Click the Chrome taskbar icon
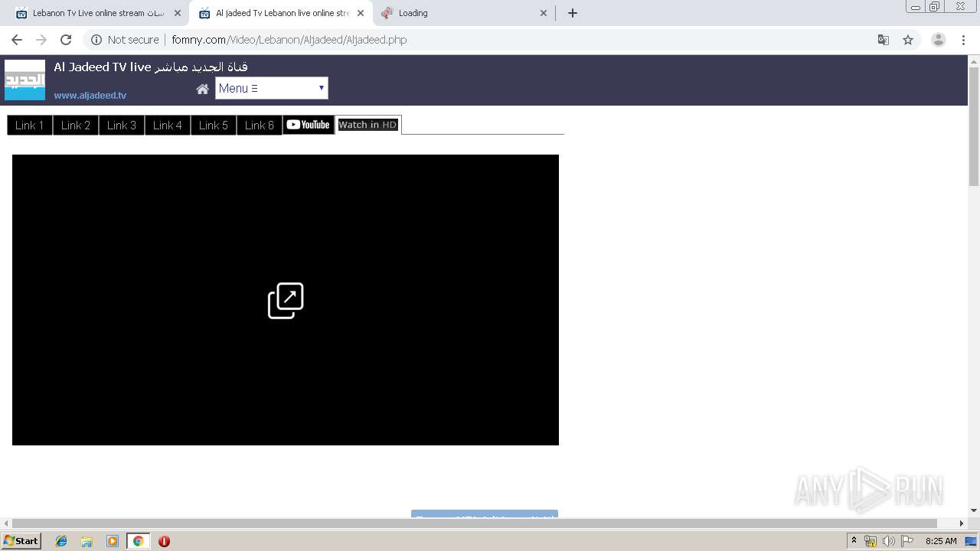 coord(138,541)
